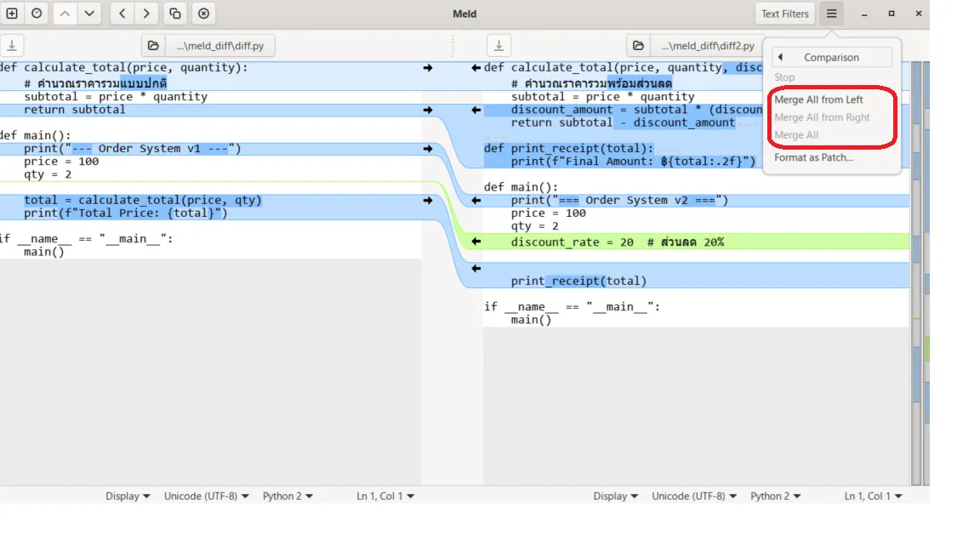Viewport: 980px width, 551px height.
Task: Save the left file diff.py
Action: click(x=12, y=45)
